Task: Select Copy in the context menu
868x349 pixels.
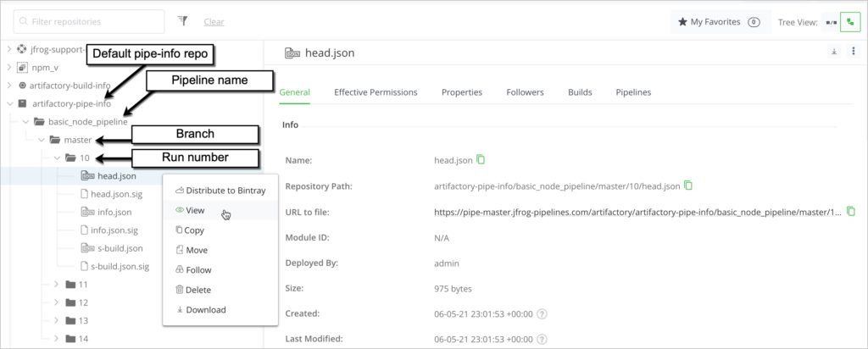Action: [220, 230]
